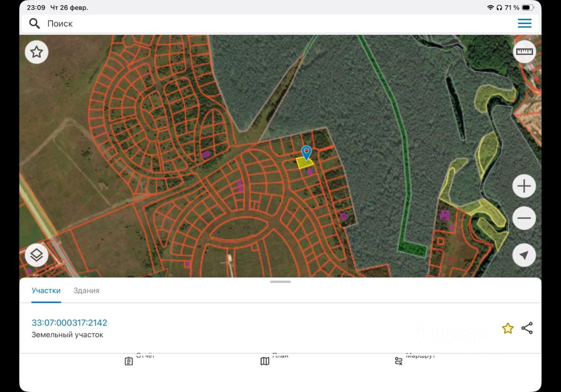Image resolution: width=561 pixels, height=392 pixels.
Task: Switch to the Здания tab
Action: click(x=86, y=291)
